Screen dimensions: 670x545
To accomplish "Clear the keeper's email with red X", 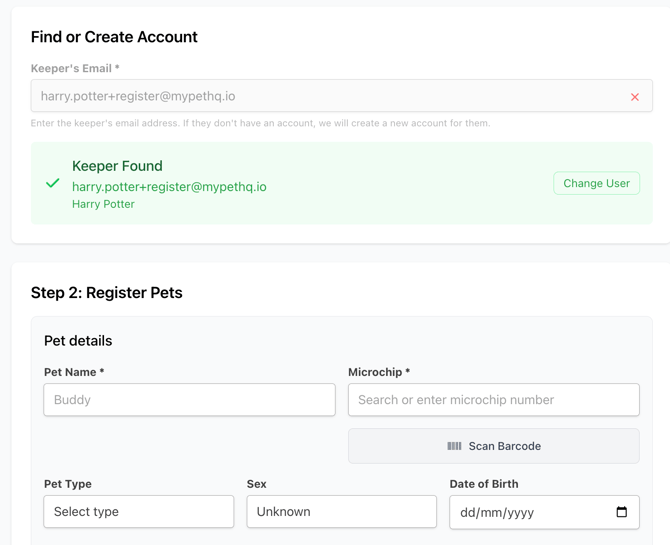I will [x=635, y=97].
